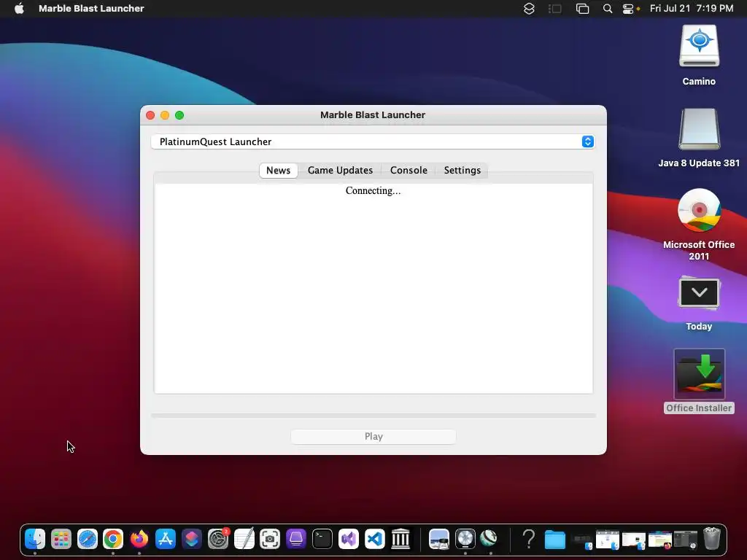
Task: Open the App Store from the Dock
Action: point(166,539)
